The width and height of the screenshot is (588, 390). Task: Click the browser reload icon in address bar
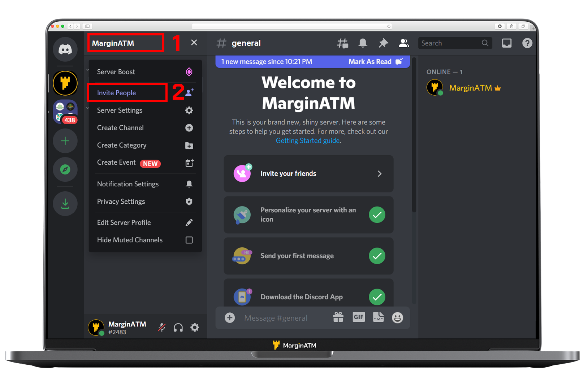click(389, 26)
